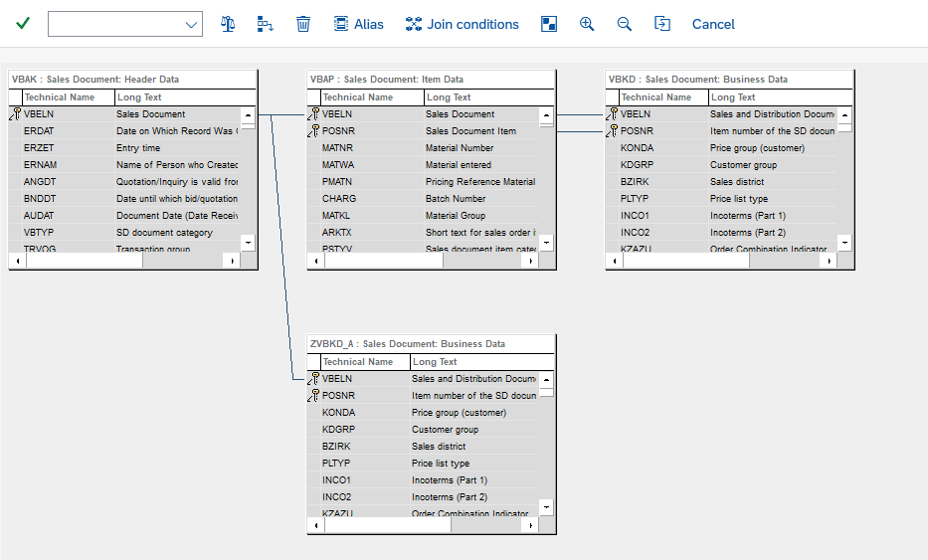Select ARKTX field in VBAP table

423,233
